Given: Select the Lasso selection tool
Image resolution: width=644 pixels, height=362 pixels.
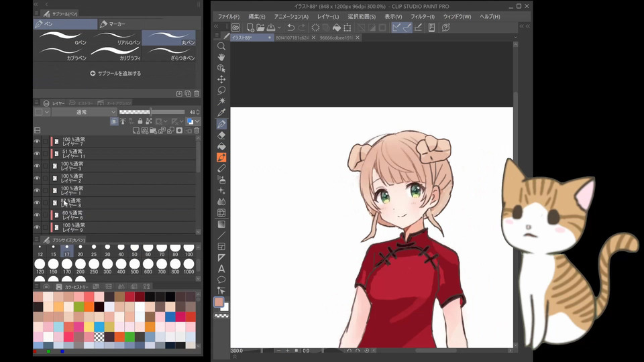Looking at the screenshot, I should [x=221, y=90].
